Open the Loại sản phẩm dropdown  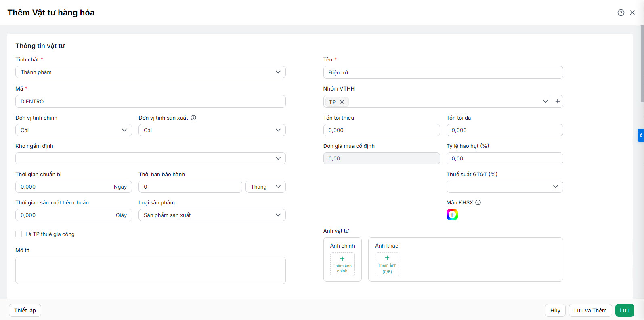(212, 215)
